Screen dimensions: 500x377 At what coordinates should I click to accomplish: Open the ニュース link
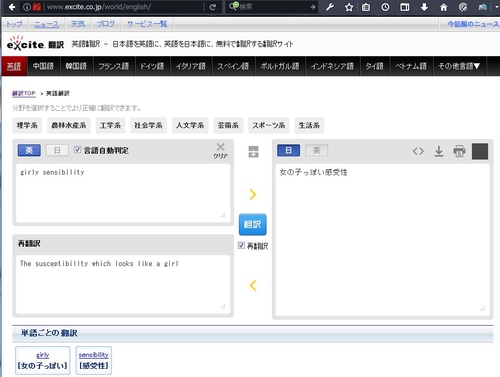(x=47, y=24)
